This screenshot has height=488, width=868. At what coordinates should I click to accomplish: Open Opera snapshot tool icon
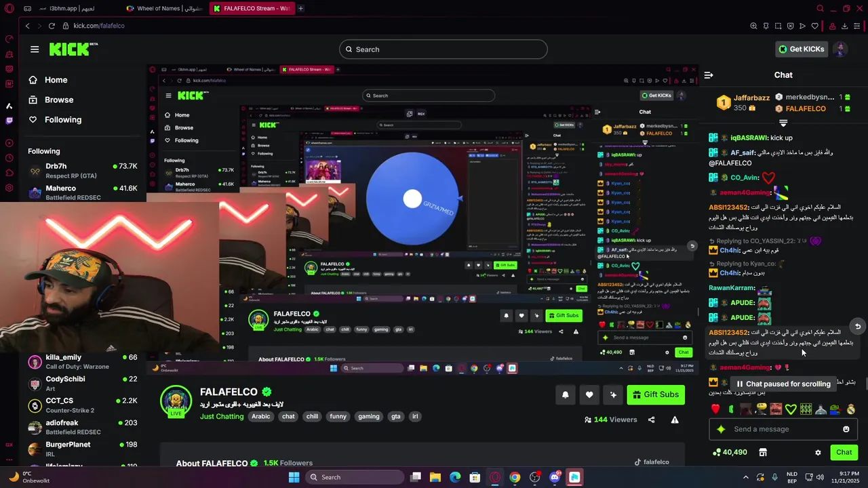(778, 26)
